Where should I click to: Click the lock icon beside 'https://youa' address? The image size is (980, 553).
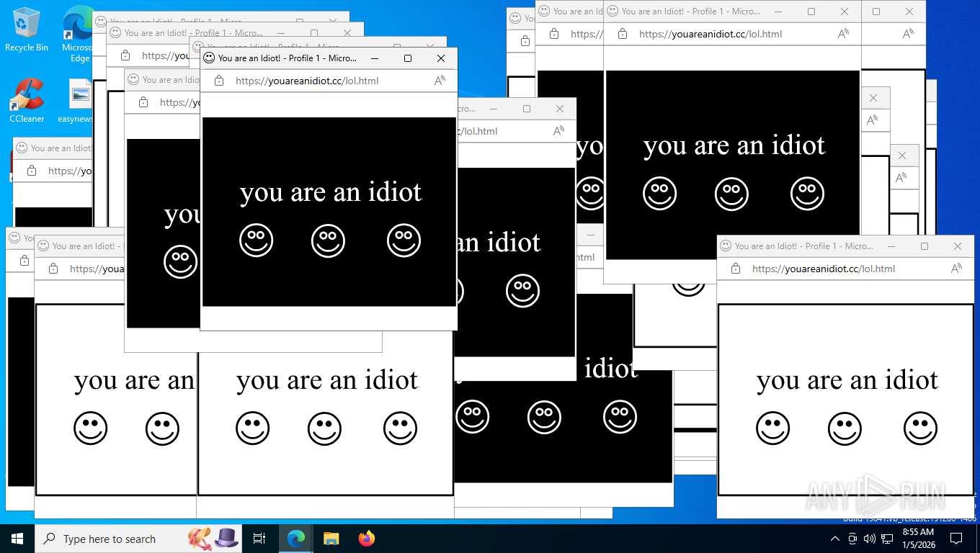pos(53,269)
